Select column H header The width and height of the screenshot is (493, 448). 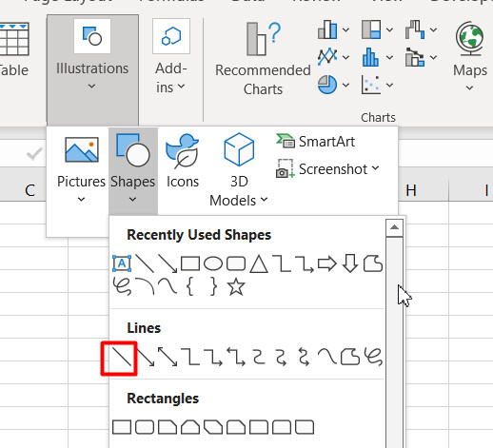coord(424,190)
